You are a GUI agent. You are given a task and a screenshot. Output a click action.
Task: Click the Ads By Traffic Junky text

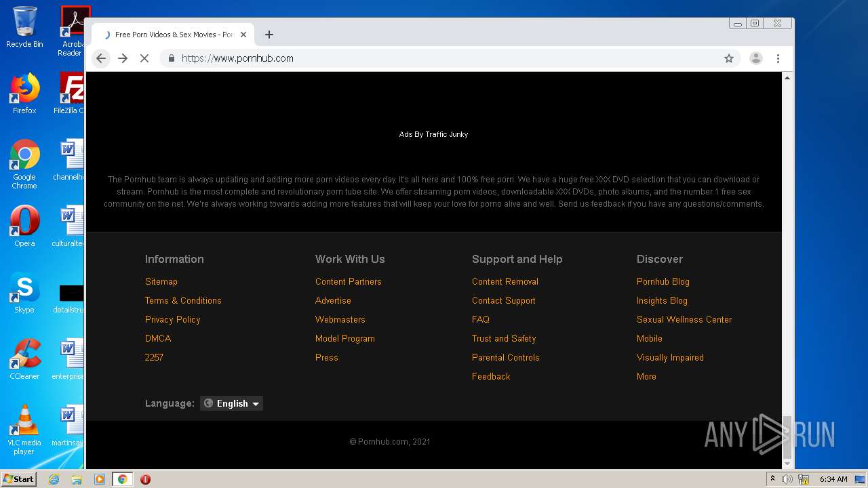(434, 134)
